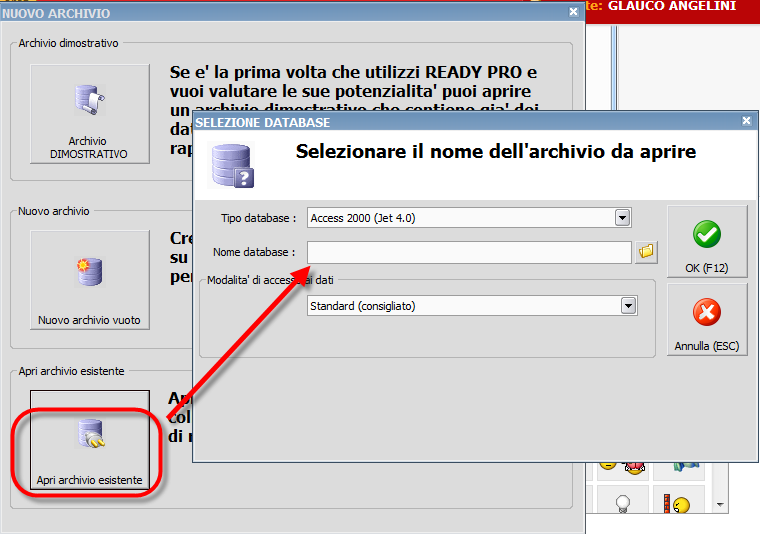Click the database question mark icon
This screenshot has height=534, width=760.
231,165
